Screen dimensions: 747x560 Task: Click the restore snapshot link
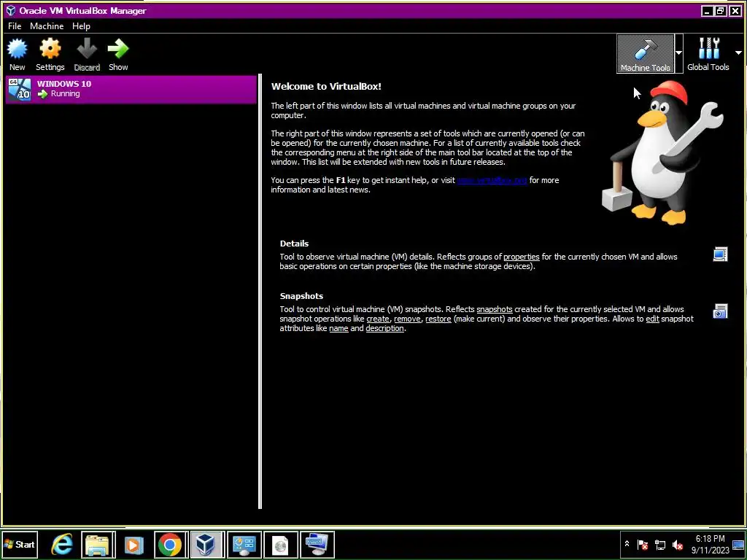(438, 319)
